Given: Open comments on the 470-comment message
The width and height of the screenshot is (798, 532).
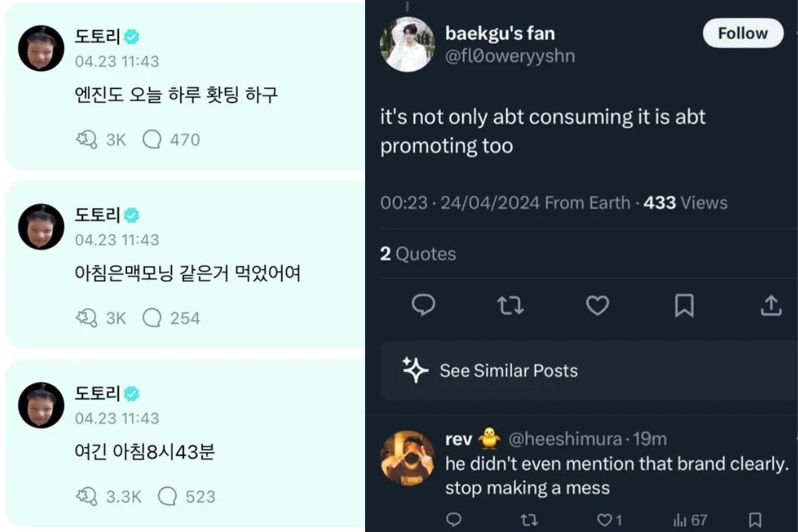Looking at the screenshot, I should [x=152, y=140].
